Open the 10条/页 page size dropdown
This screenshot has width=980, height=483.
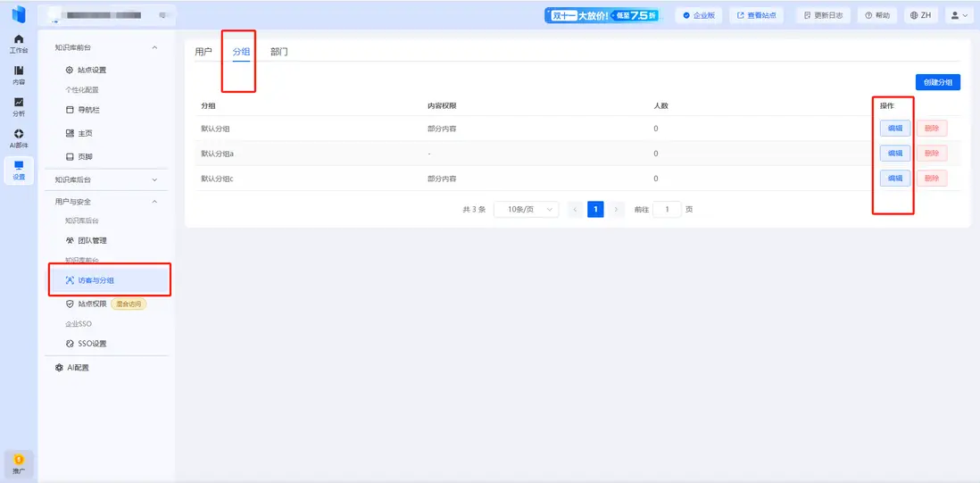[527, 209]
